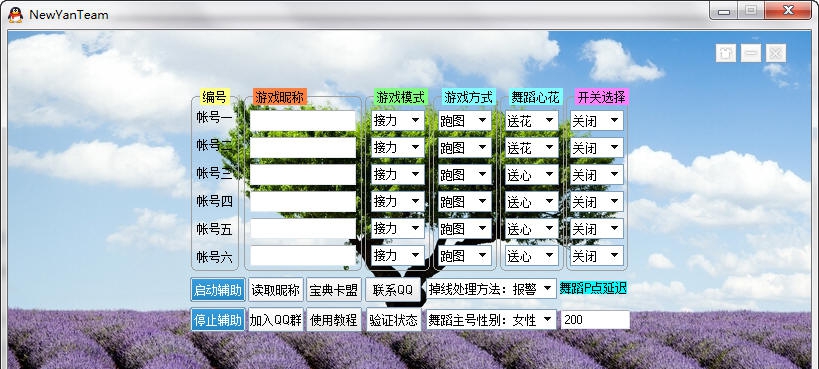Click the 读取昵称 button
The height and width of the screenshot is (369, 819).
coord(275,290)
